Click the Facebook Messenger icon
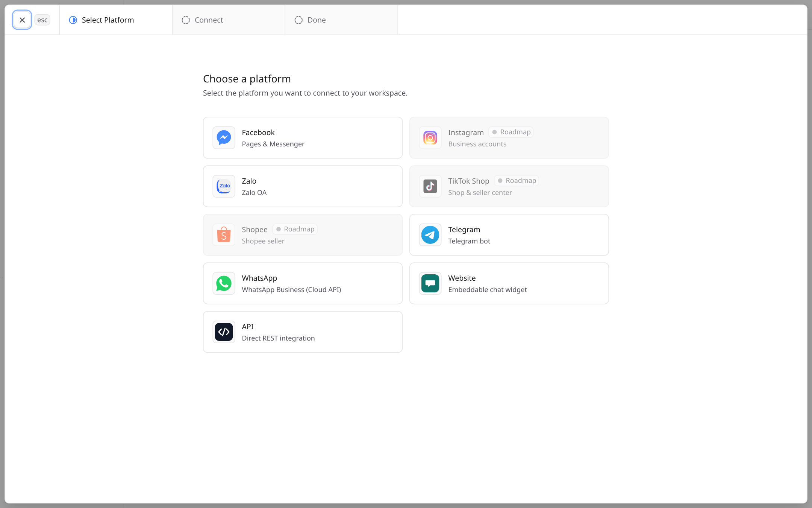Viewport: 812px width, 508px height. click(224, 138)
